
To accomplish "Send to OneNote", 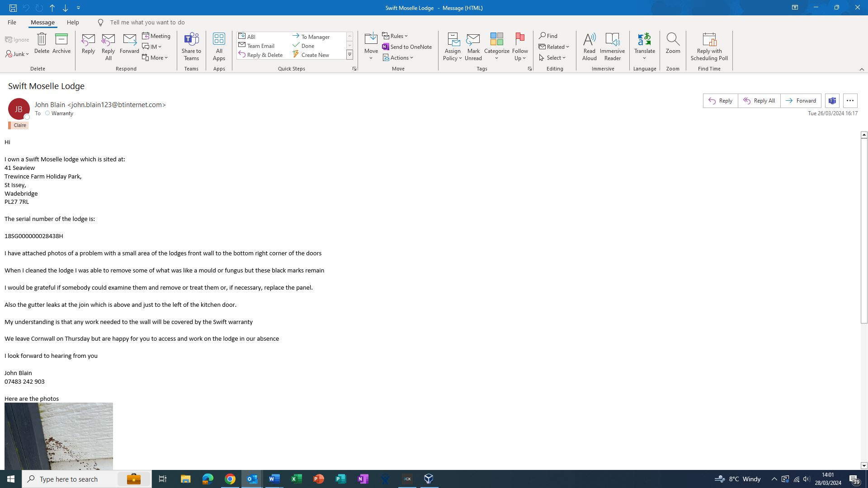I will coord(407,47).
